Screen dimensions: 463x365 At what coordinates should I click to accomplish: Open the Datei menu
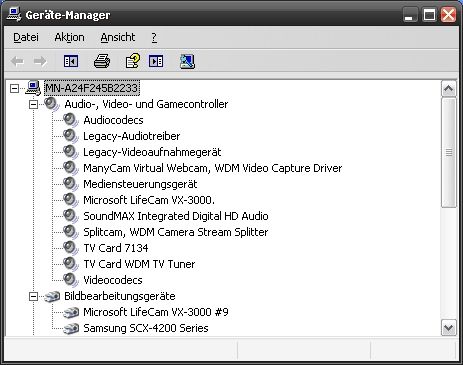pos(26,37)
